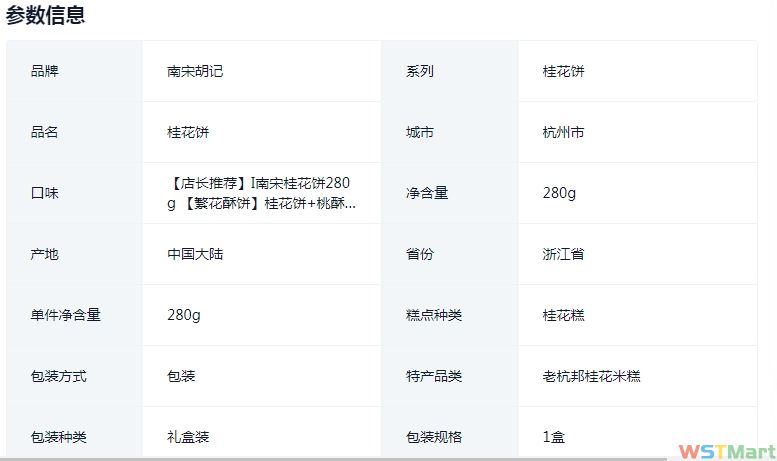Viewport: 777px width, 461px height.
Task: Click the 包装规格 label cell
Action: (x=434, y=437)
